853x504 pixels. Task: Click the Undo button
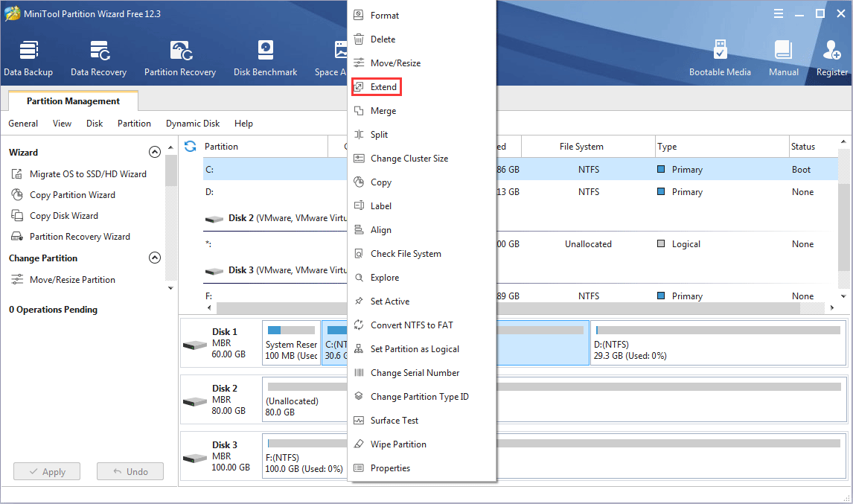click(x=130, y=471)
